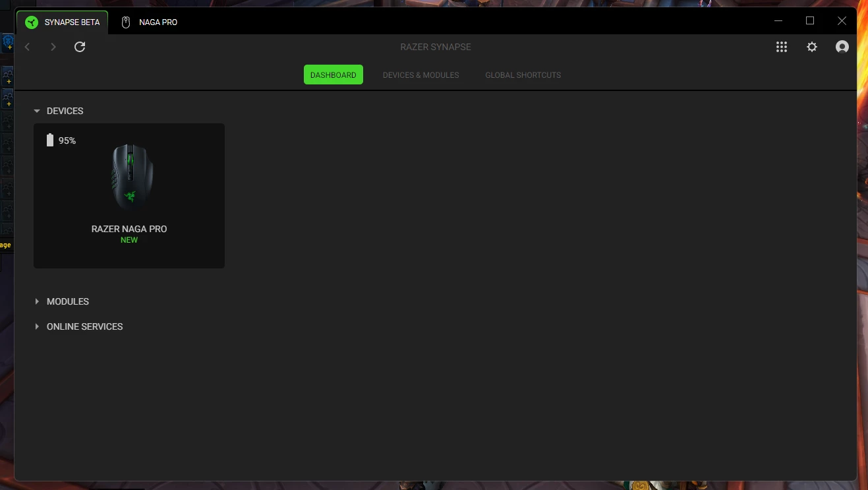Viewport: 868px width, 490px height.
Task: Click the green NEW label
Action: tap(129, 240)
